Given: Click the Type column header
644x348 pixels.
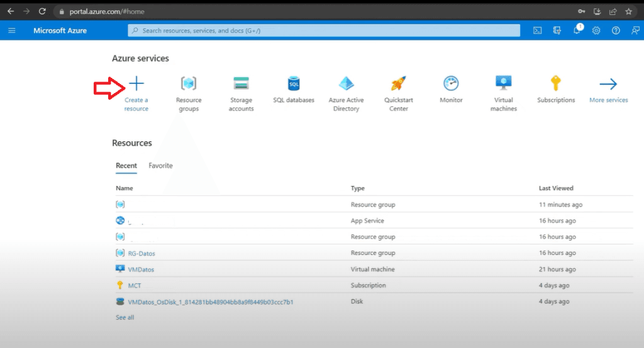Looking at the screenshot, I should click(358, 188).
